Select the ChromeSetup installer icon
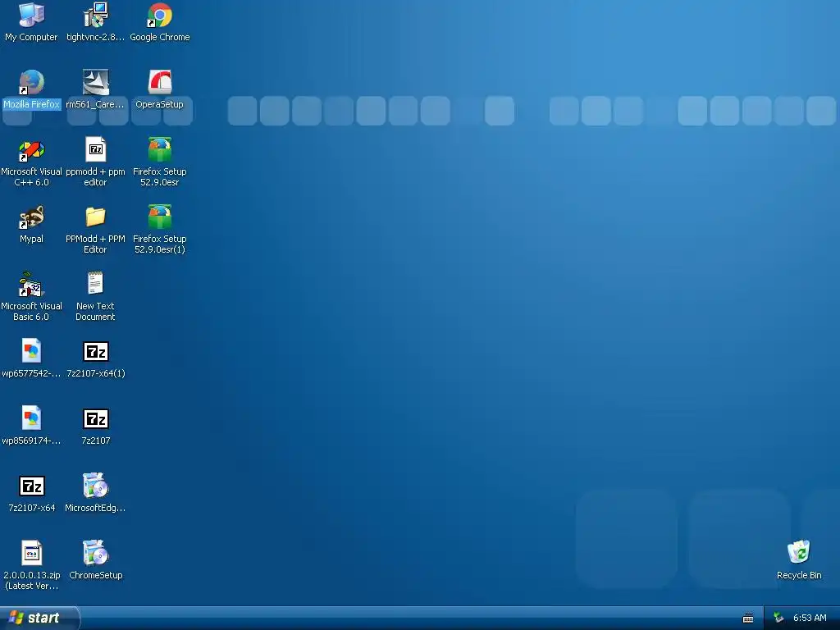The image size is (840, 630). click(96, 554)
